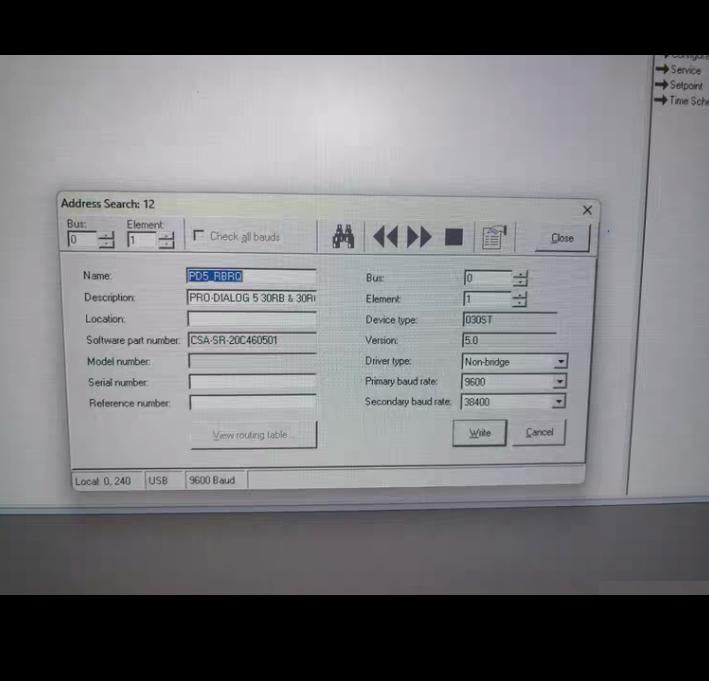The height and width of the screenshot is (681, 709).
Task: Open Service item in background panel
Action: 679,70
